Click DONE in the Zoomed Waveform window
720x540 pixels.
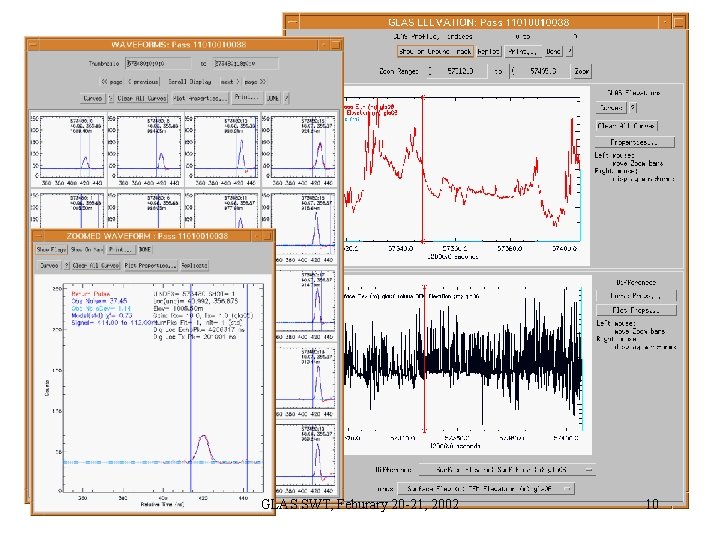pyautogui.click(x=145, y=249)
